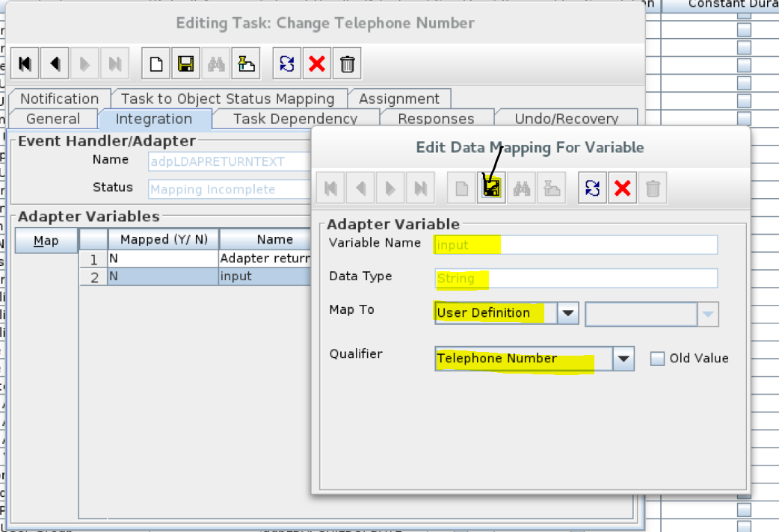Delete the record using the red X icon
779x532 pixels.
coord(316,63)
